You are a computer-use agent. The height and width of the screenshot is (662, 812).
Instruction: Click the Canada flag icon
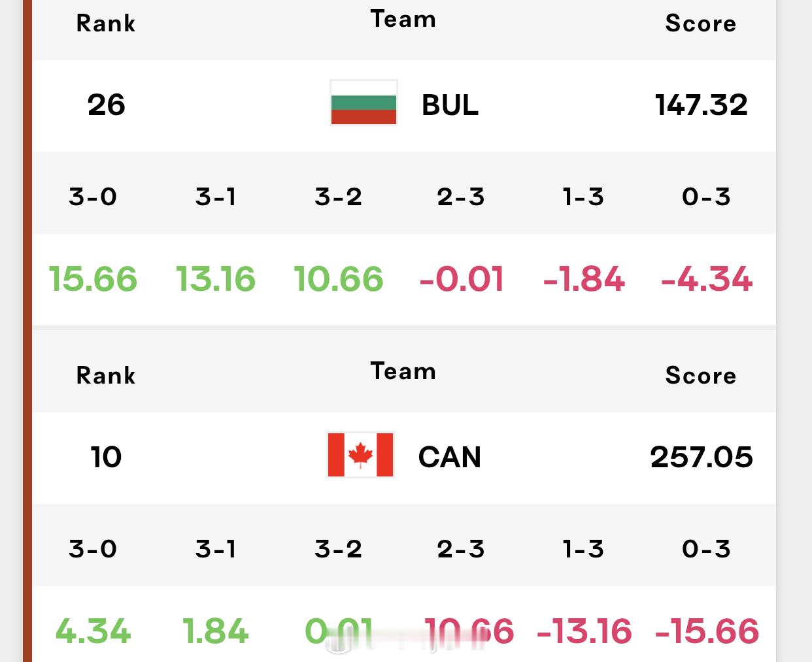point(360,455)
